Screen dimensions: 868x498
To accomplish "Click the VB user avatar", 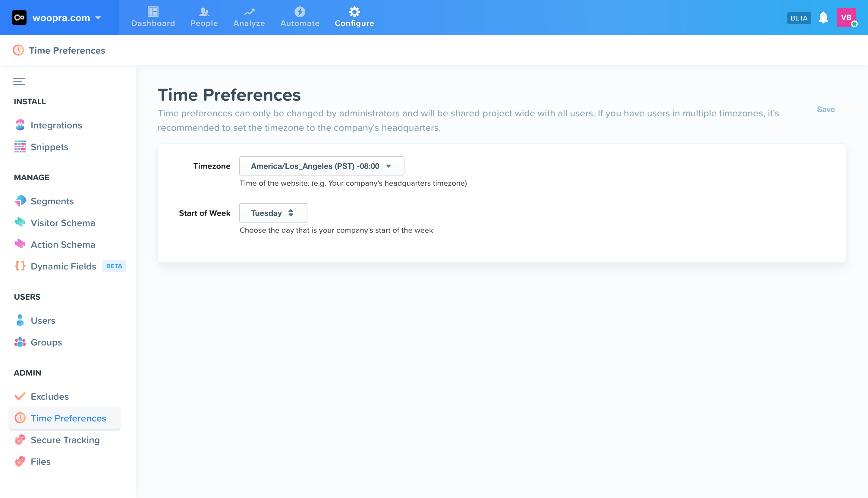I will click(x=846, y=17).
